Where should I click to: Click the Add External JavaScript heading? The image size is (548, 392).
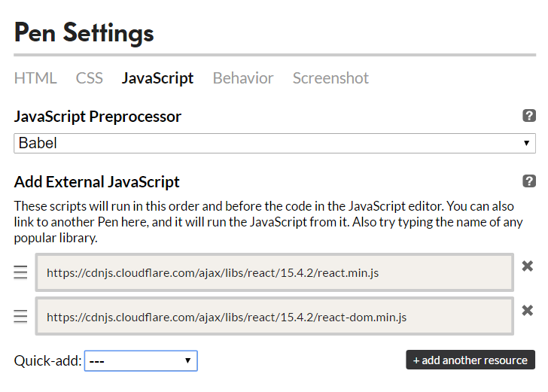coord(97,182)
